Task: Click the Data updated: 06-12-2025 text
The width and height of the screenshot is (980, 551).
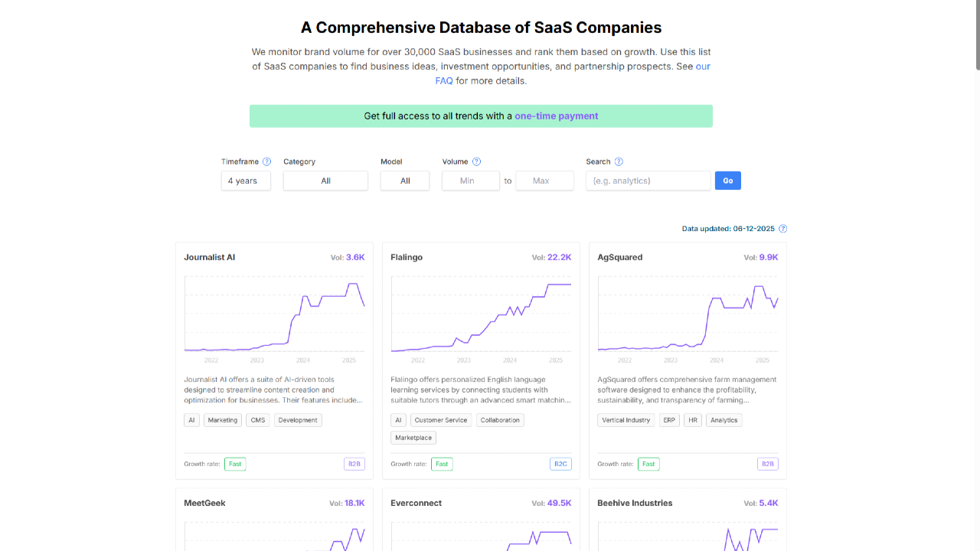Action: click(x=728, y=229)
